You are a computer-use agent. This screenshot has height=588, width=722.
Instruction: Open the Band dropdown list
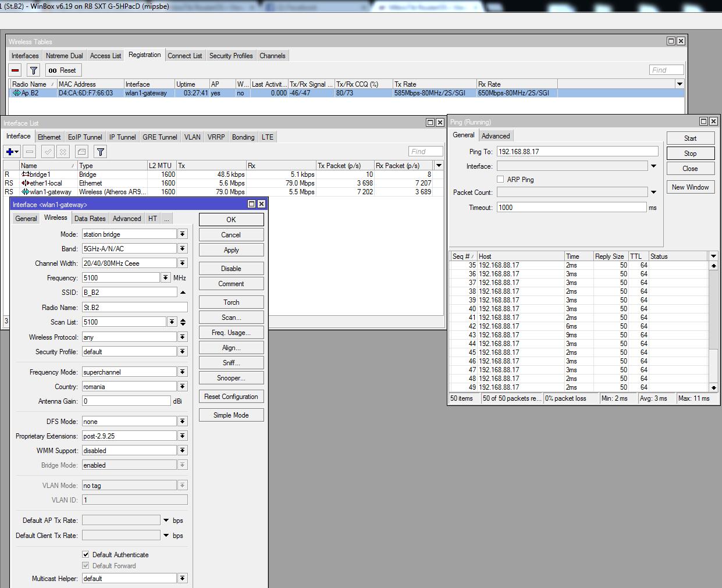click(183, 249)
